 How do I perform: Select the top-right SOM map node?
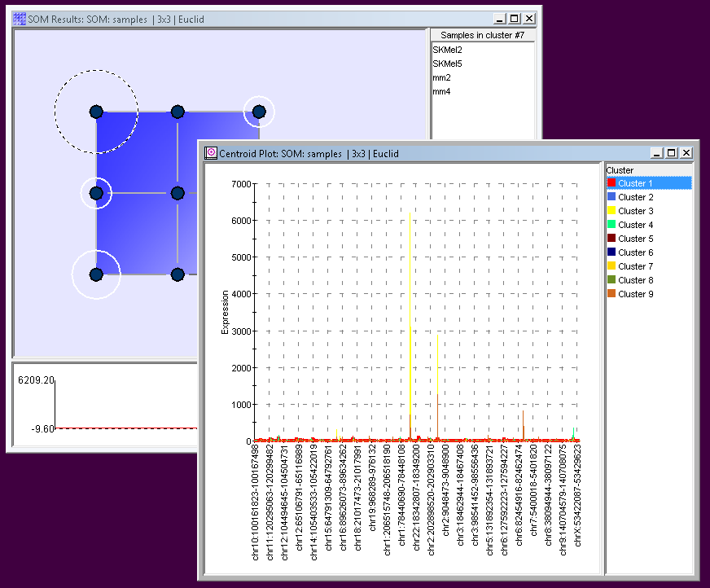[x=259, y=112]
